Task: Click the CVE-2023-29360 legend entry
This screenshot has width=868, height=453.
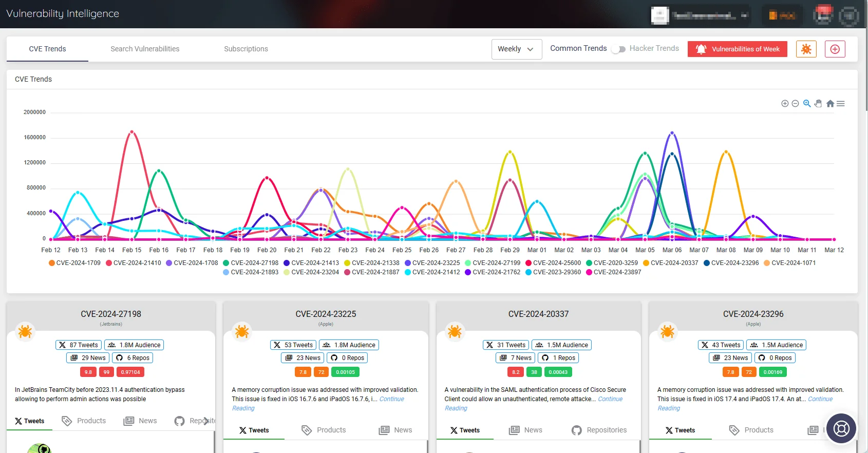Action: 553,272
